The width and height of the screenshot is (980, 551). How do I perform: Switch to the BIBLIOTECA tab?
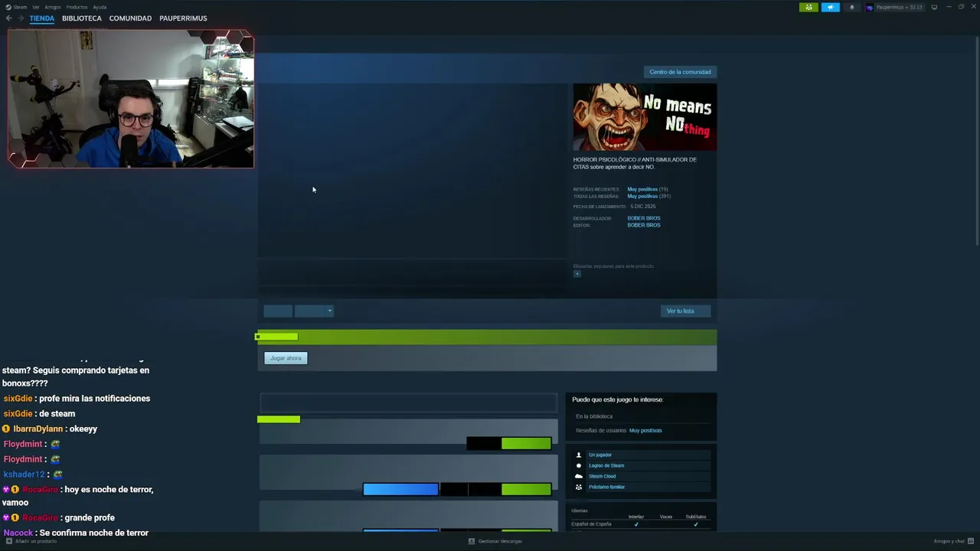pos(82,18)
